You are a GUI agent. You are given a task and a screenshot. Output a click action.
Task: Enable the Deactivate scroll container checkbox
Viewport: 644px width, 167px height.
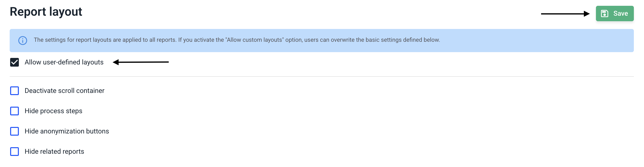click(x=14, y=90)
